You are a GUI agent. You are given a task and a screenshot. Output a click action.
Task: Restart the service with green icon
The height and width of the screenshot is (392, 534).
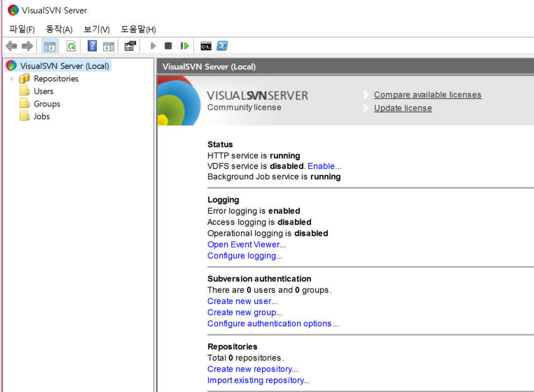(x=184, y=45)
